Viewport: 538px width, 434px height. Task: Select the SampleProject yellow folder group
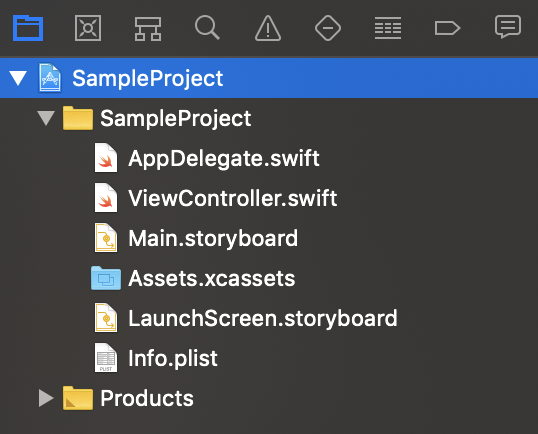coord(175,118)
